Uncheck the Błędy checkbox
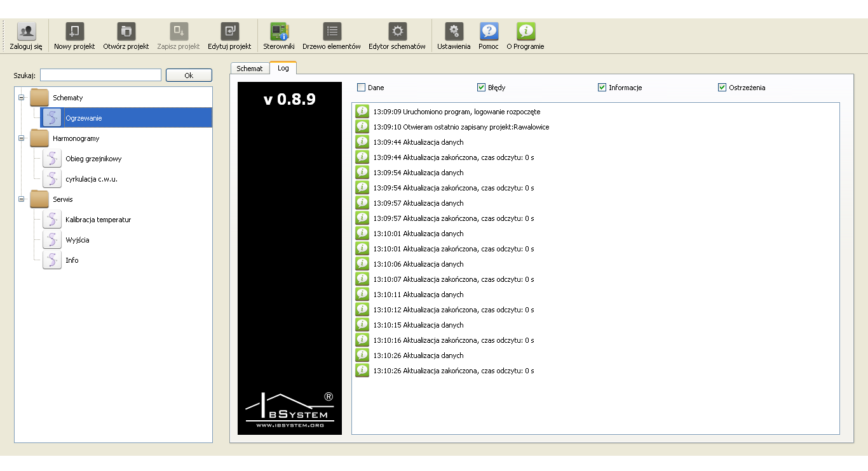This screenshot has height=471, width=868. (x=481, y=88)
